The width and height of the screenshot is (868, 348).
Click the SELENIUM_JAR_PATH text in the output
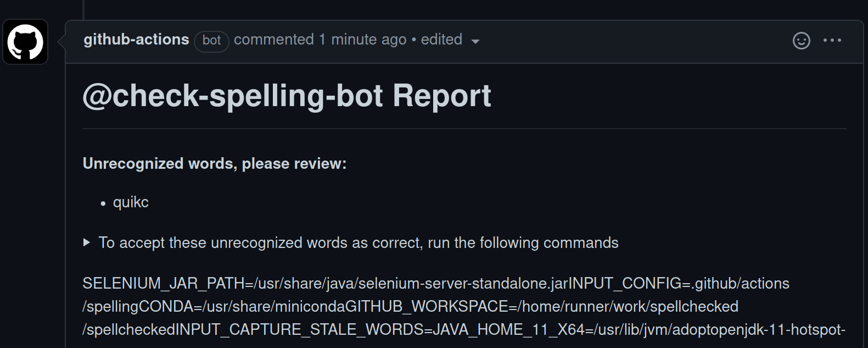[163, 284]
